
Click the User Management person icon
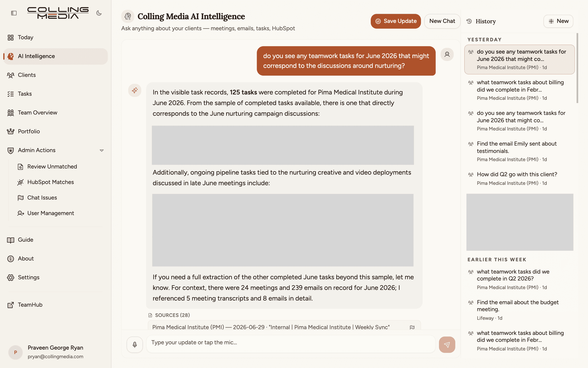pos(21,213)
